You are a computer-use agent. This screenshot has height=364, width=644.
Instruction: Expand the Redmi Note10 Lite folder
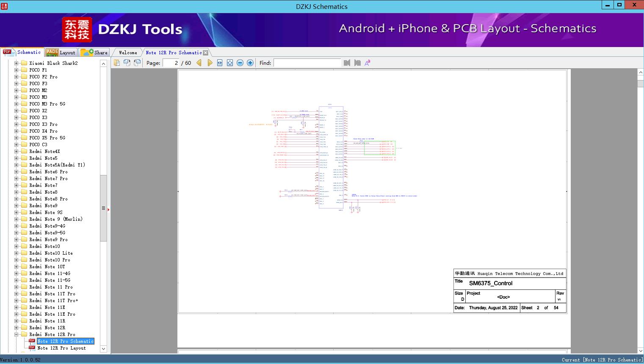tap(17, 253)
